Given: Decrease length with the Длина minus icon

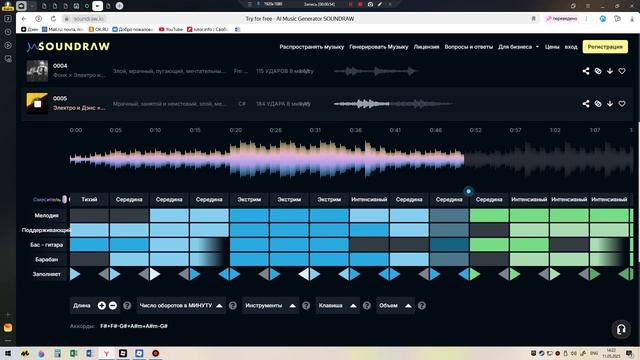Looking at the screenshot, I should click(x=113, y=305).
